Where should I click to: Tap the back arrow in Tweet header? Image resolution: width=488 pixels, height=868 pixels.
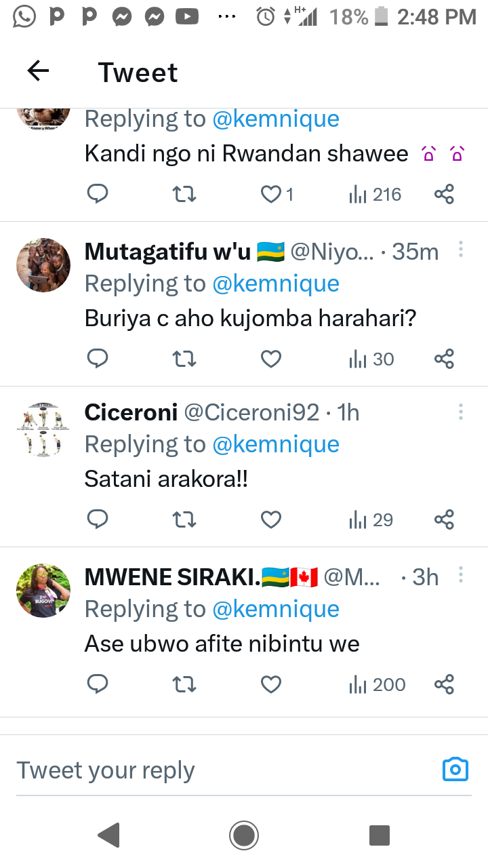38,71
